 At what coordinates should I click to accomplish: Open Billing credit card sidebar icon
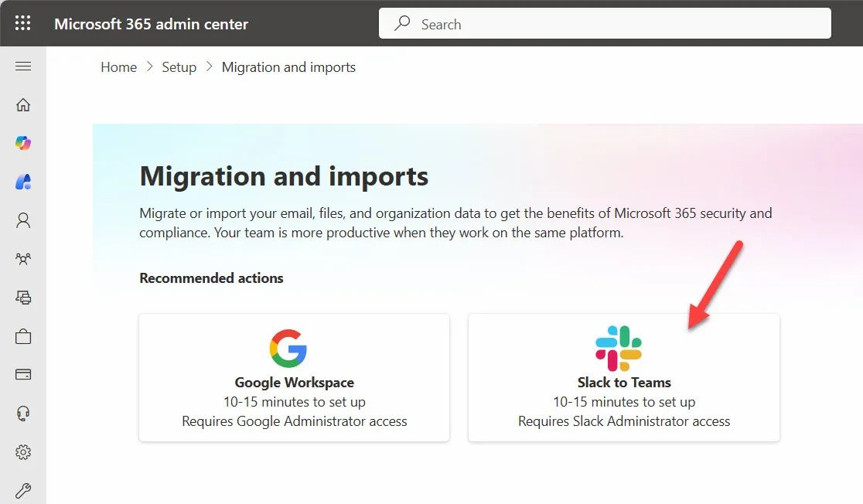[23, 375]
